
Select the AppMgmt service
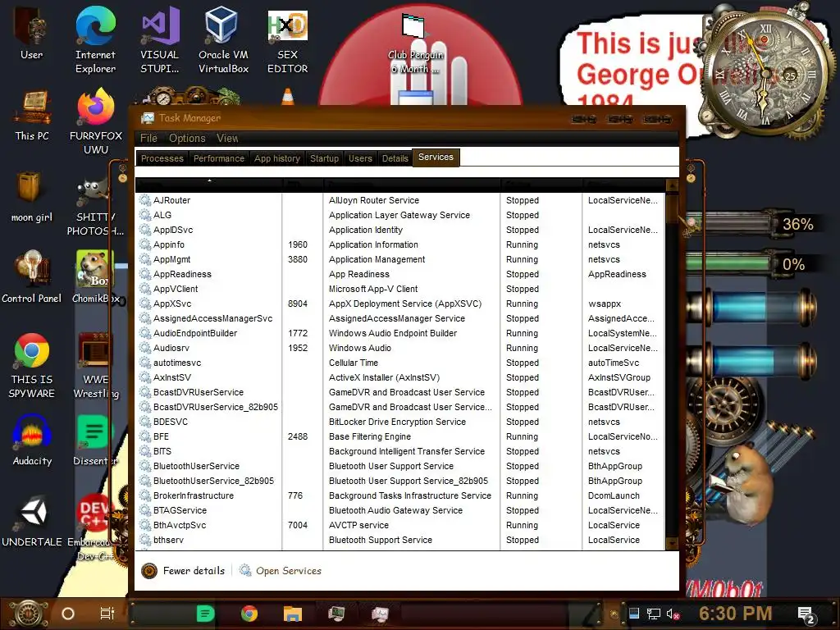[x=399, y=259]
